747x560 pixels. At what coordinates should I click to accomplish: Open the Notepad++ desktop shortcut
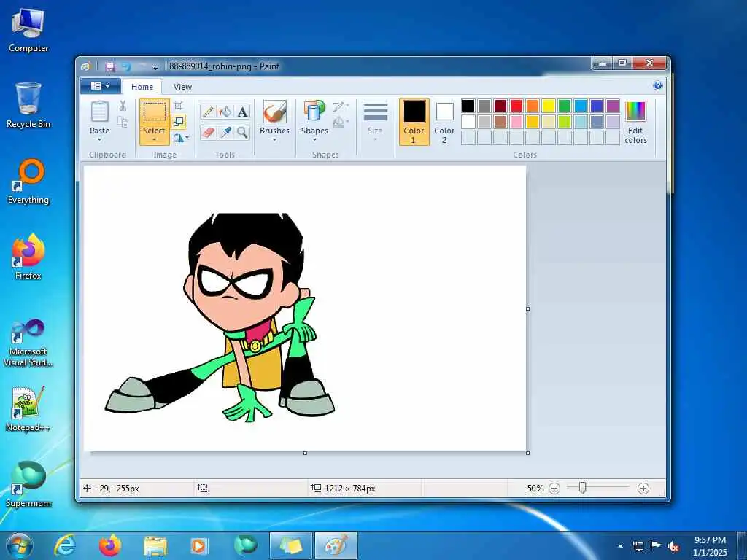[28, 408]
